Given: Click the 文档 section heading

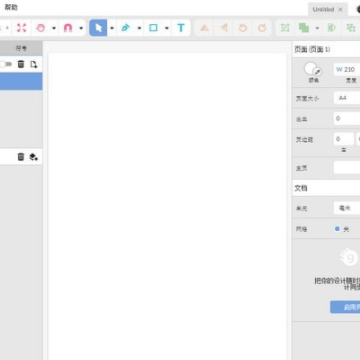Looking at the screenshot, I should [x=301, y=188].
